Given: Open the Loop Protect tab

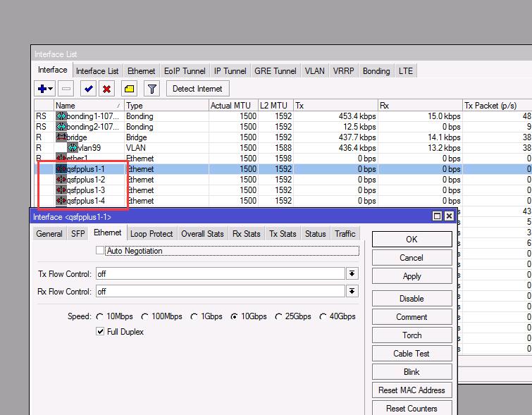Looking at the screenshot, I should (151, 234).
